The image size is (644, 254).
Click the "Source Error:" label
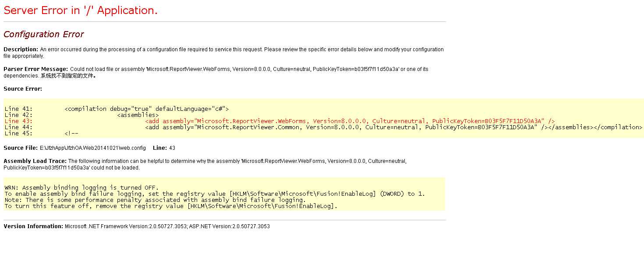(23, 89)
